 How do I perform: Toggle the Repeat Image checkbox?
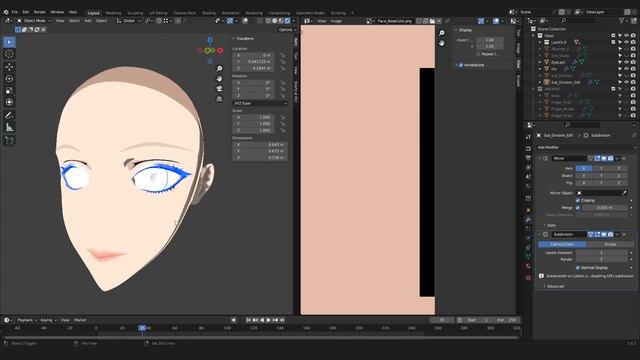pyautogui.click(x=478, y=54)
